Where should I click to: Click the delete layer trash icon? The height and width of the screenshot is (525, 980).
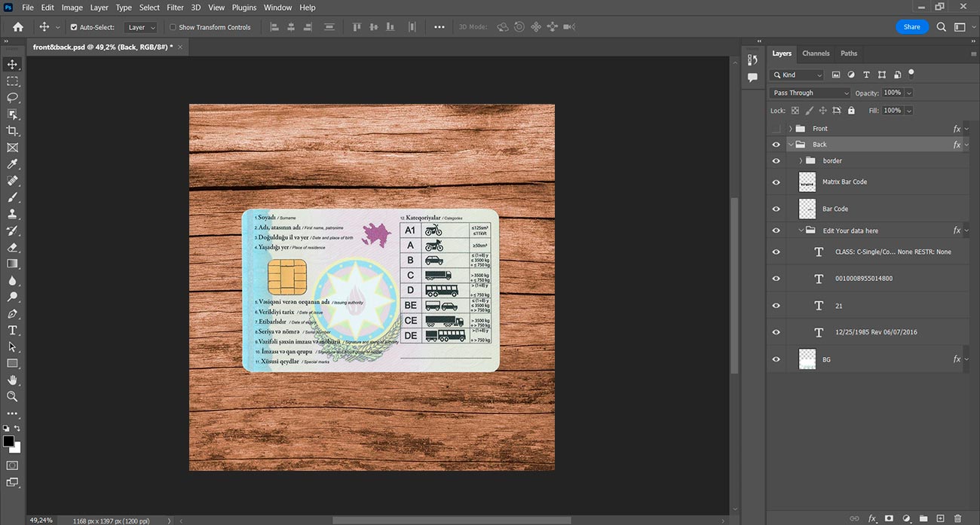[957, 518]
